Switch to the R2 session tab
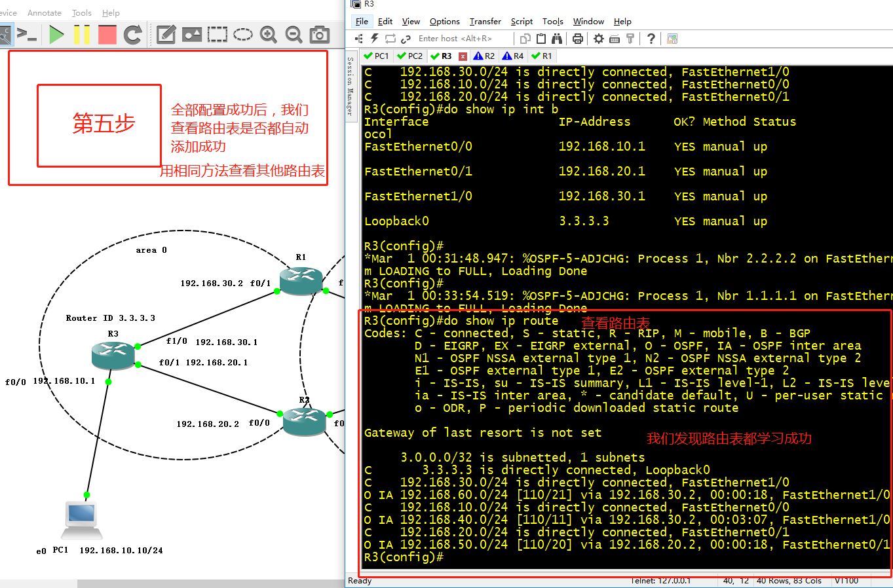Viewport: 893px width, 588px height. (x=485, y=56)
